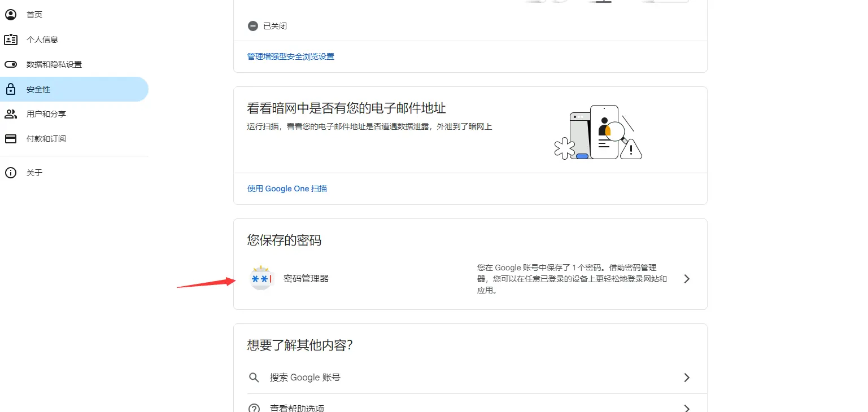
Task: Open the 个人信息 menu item
Action: pyautogui.click(x=74, y=40)
